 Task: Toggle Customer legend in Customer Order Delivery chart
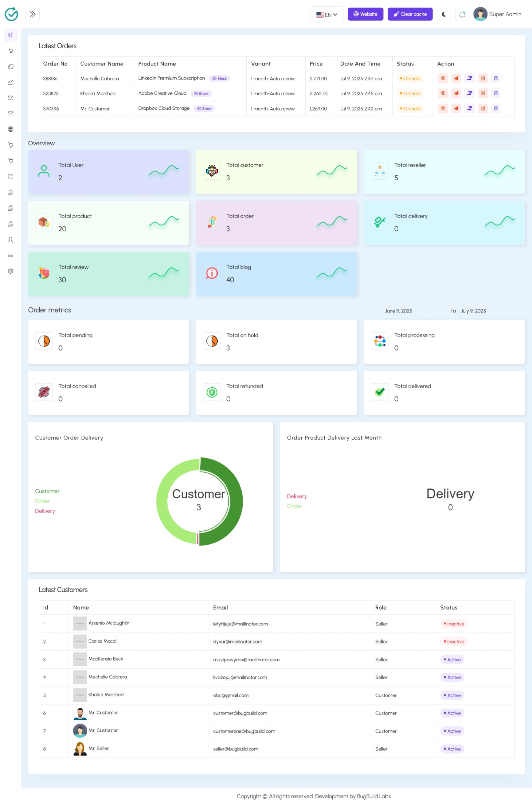pos(47,491)
